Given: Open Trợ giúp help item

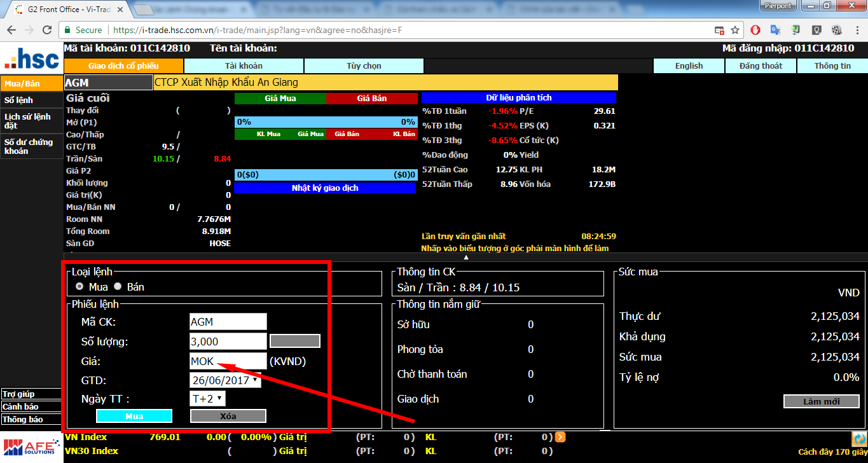Looking at the screenshot, I should point(30,394).
